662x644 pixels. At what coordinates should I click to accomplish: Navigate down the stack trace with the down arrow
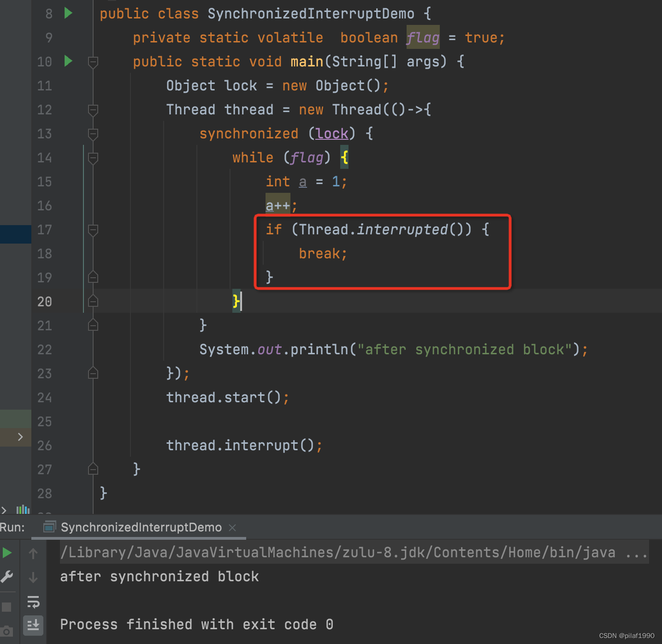click(x=33, y=577)
